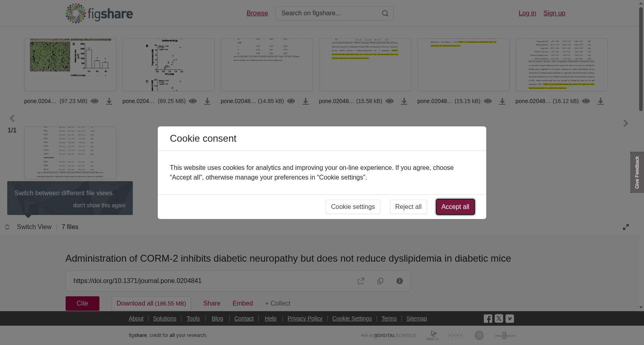Open DOI link in new window icon
The height and width of the screenshot is (345, 644).
click(x=361, y=281)
